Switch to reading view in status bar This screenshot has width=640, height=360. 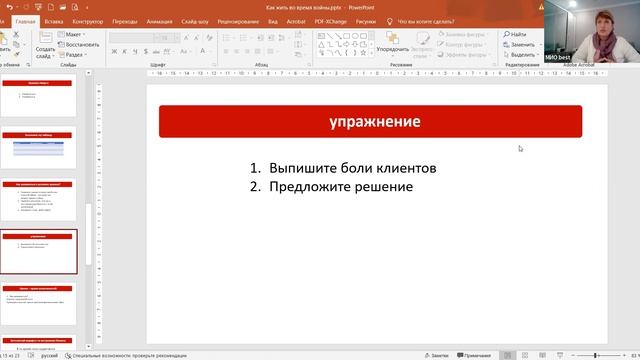pyautogui.click(x=542, y=356)
